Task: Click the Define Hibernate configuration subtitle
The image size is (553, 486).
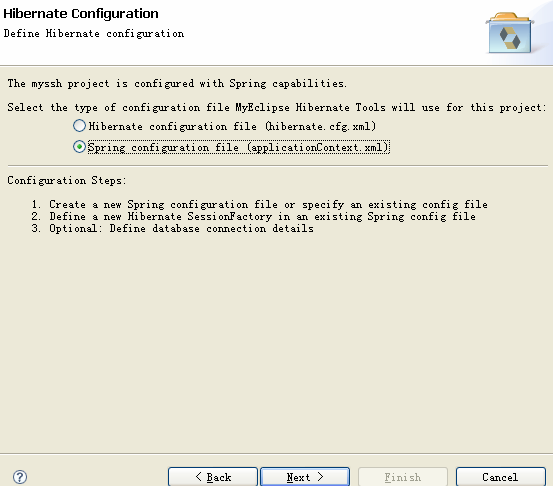Action: [94, 34]
